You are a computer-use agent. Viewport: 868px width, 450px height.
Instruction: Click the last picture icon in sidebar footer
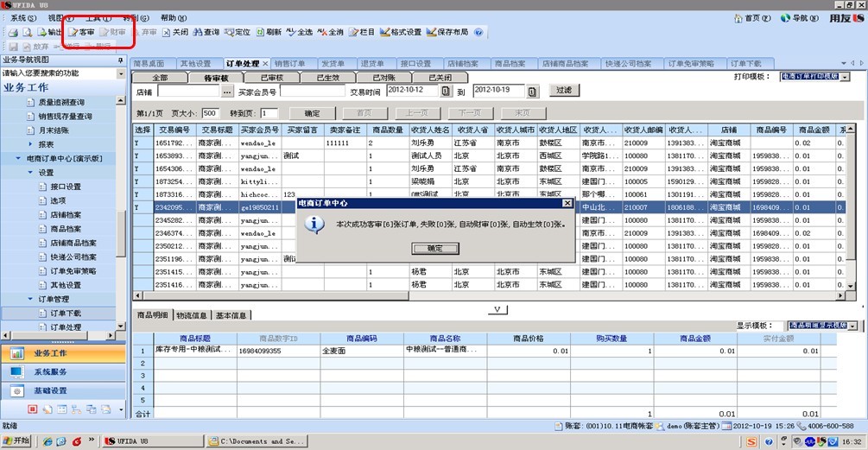(x=105, y=409)
